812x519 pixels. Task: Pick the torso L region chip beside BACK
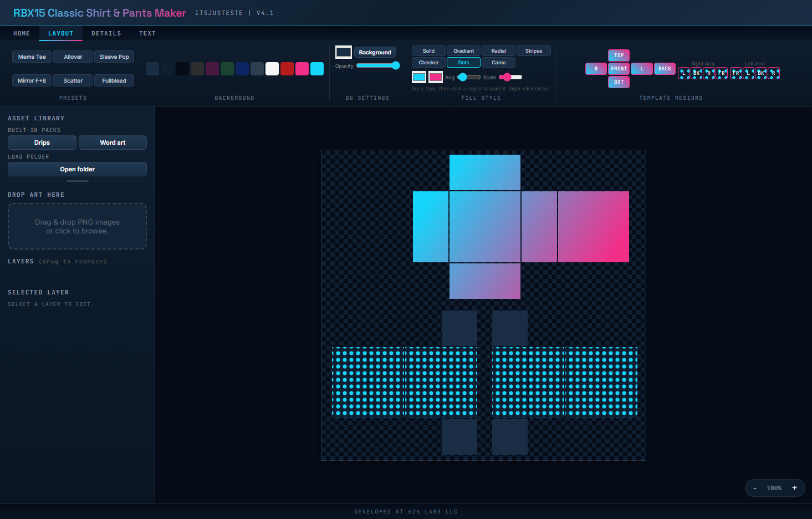(642, 69)
